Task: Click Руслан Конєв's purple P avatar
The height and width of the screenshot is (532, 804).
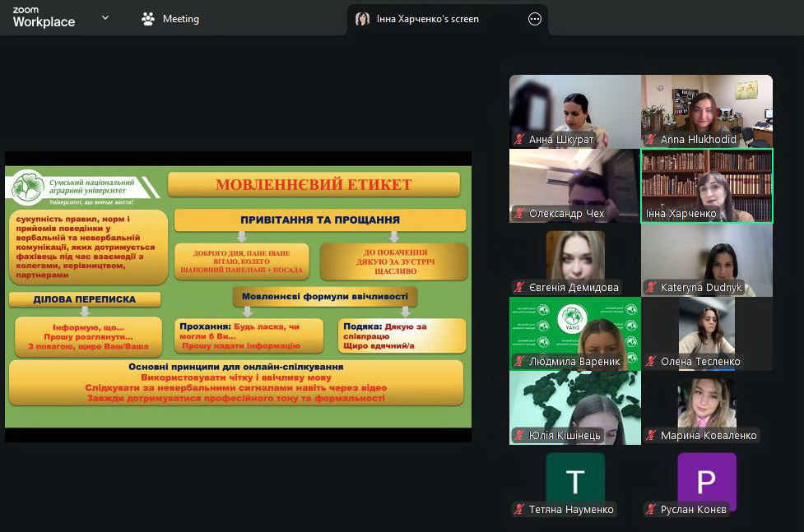Action: 707,481
